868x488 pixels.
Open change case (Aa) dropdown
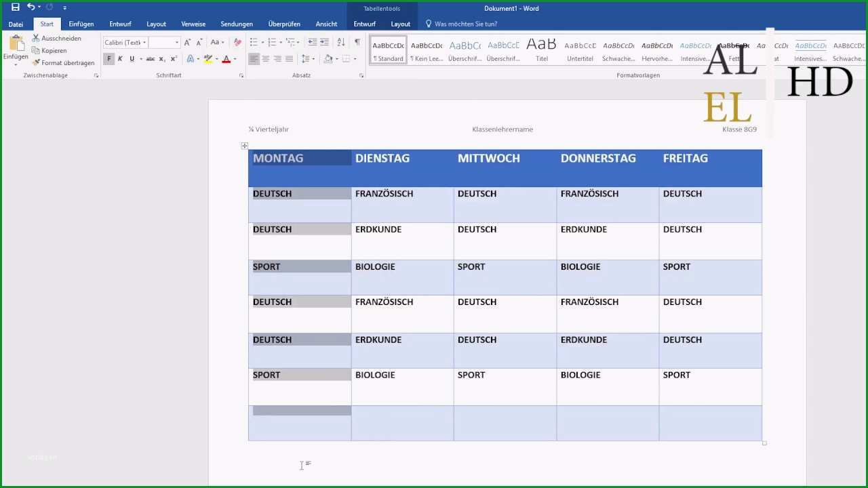(x=218, y=42)
